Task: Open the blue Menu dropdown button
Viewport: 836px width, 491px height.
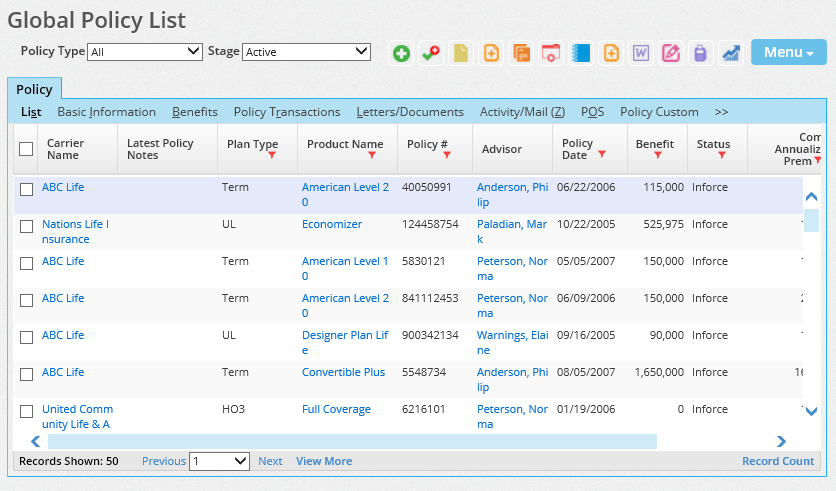Action: click(788, 52)
